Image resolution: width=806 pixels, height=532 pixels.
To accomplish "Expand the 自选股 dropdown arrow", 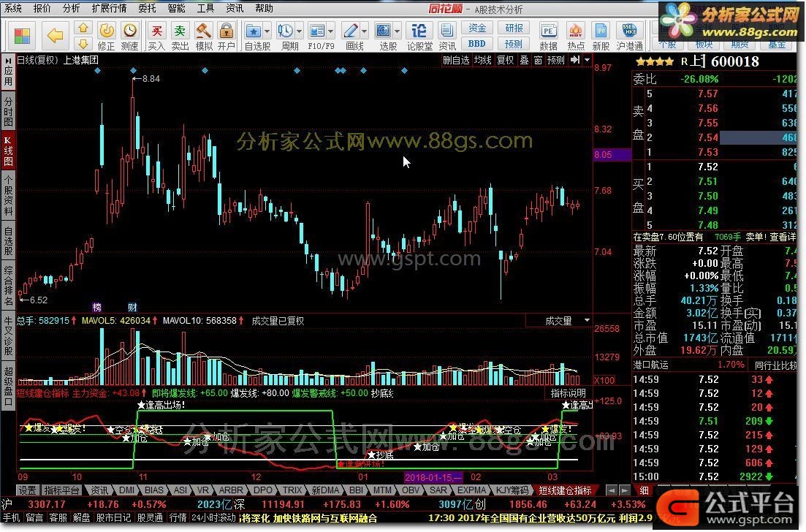I will [267, 31].
